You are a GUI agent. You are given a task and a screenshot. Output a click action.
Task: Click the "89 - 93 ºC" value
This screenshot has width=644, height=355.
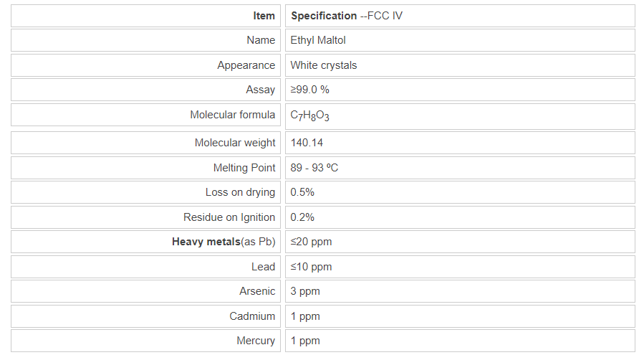tap(314, 168)
